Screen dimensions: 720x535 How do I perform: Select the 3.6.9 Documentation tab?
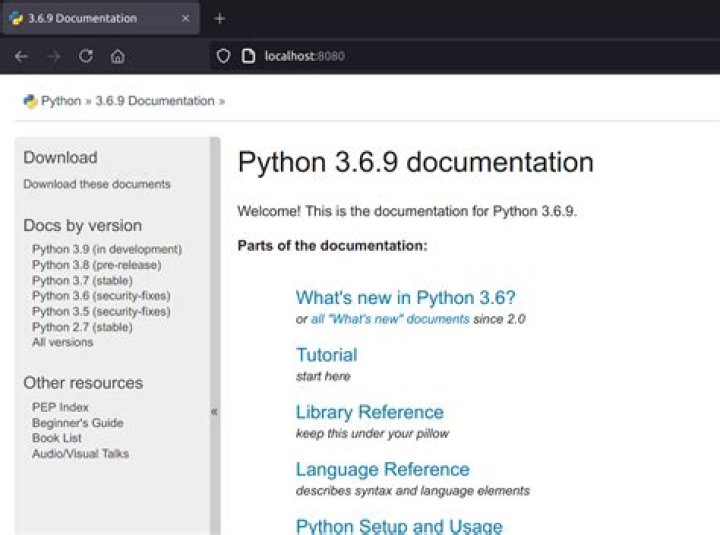(x=101, y=18)
